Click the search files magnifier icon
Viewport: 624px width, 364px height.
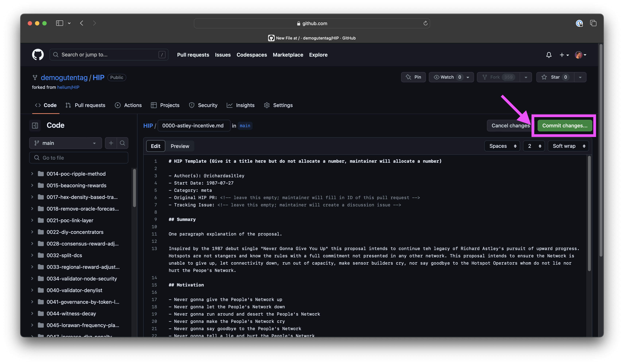(122, 143)
